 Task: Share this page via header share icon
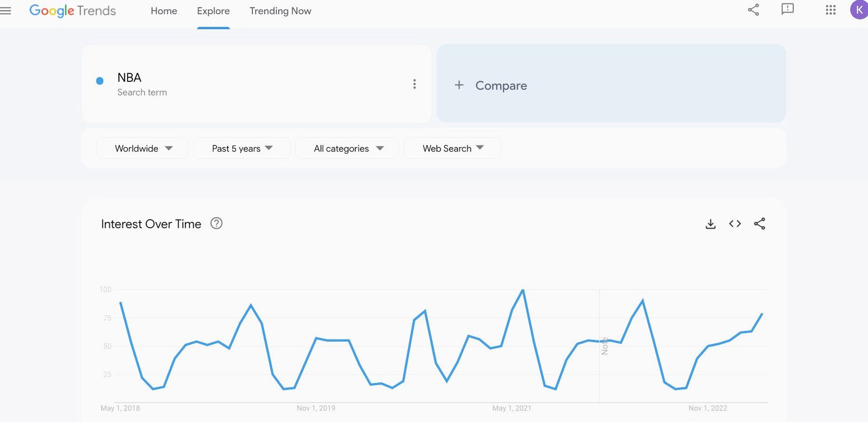[754, 10]
